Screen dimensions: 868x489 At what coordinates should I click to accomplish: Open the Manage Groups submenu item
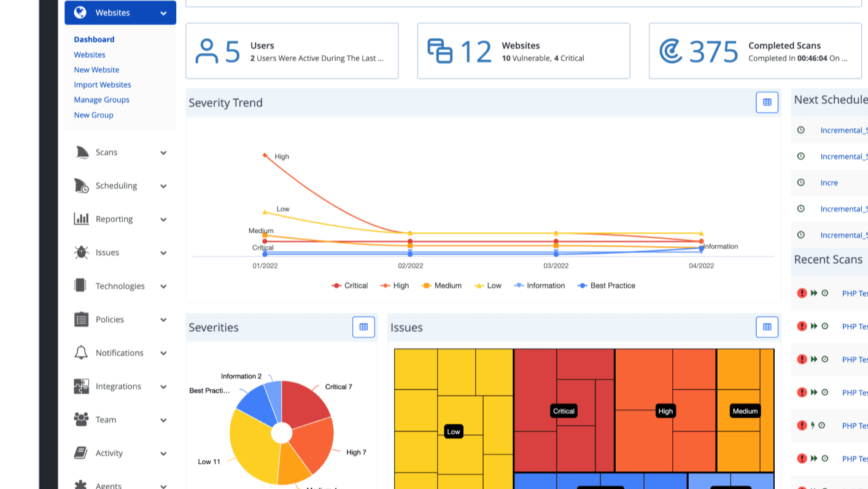coord(101,100)
